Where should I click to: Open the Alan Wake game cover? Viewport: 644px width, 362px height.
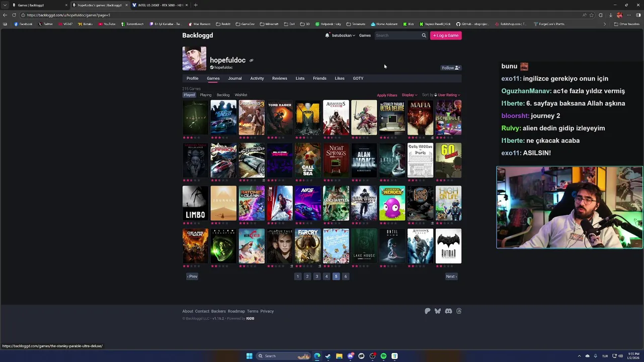(x=364, y=160)
